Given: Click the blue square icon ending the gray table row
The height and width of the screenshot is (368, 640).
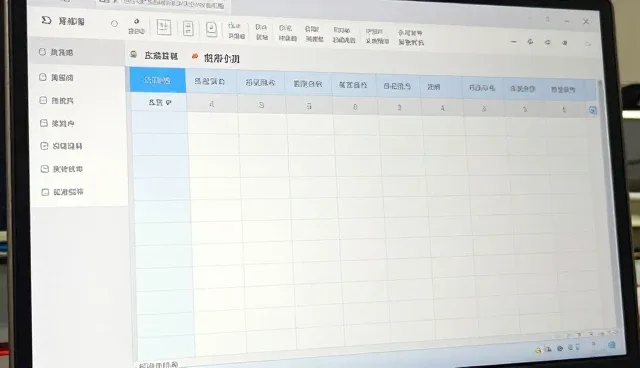Looking at the screenshot, I should (x=592, y=110).
